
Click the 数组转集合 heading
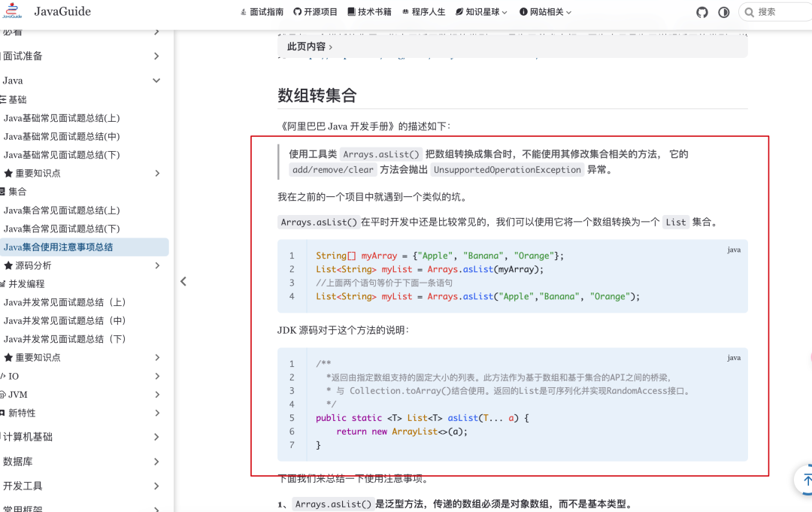click(x=317, y=95)
